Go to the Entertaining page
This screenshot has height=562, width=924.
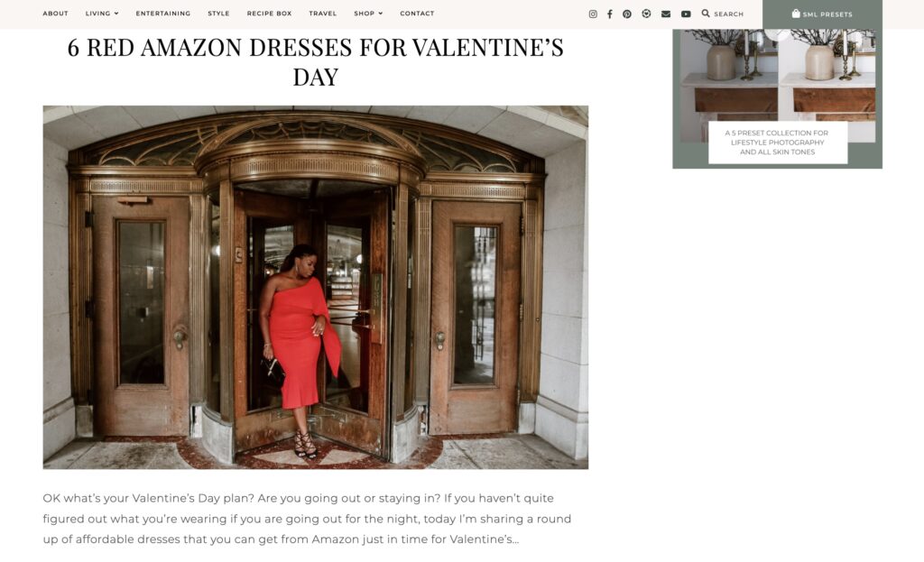[163, 14]
